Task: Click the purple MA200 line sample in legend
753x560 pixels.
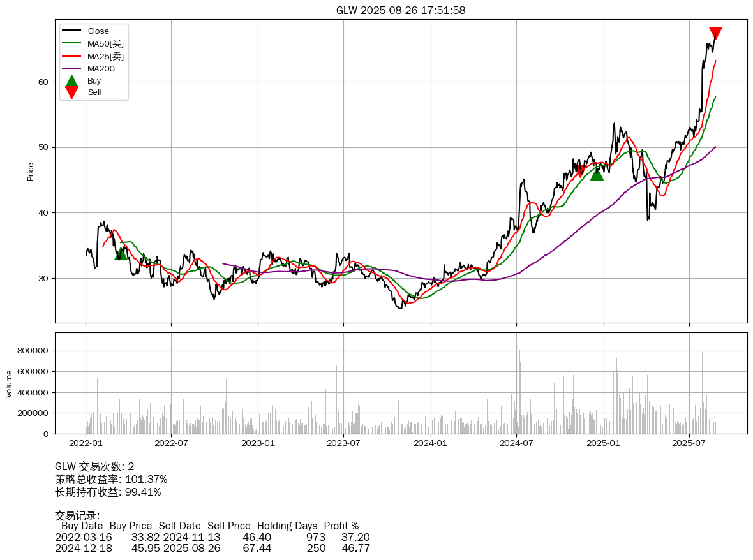Action: 71,68
